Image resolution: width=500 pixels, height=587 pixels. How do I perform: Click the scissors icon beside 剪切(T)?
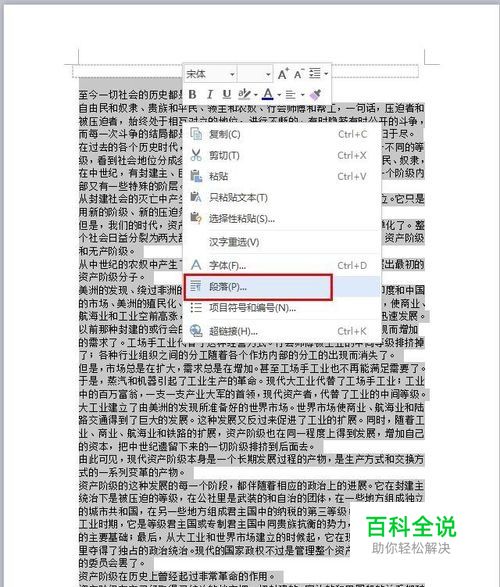point(196,155)
